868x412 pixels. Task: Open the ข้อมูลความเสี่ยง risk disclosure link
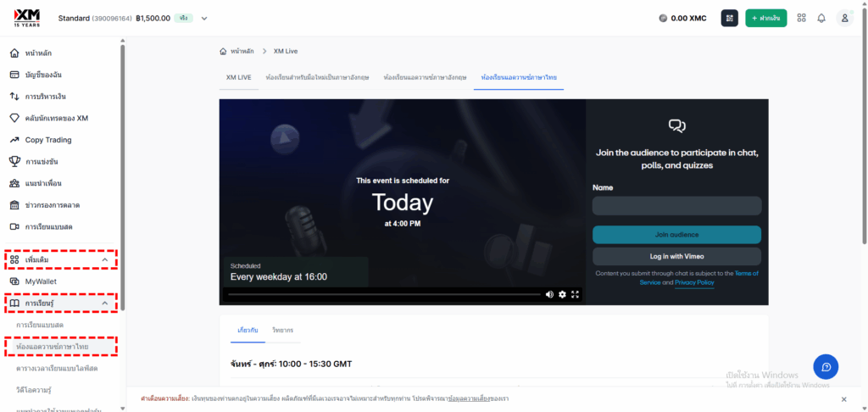(470, 398)
